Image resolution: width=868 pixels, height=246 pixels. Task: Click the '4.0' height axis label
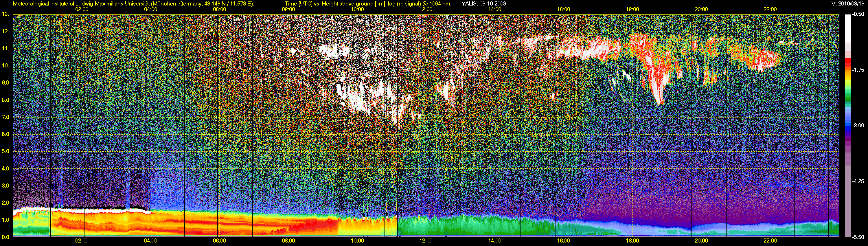[x=5, y=168]
